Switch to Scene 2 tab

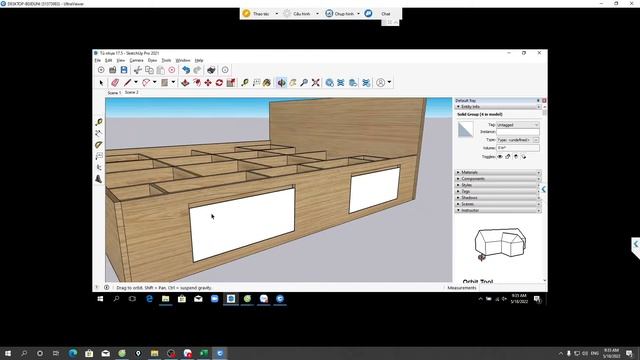point(131,93)
